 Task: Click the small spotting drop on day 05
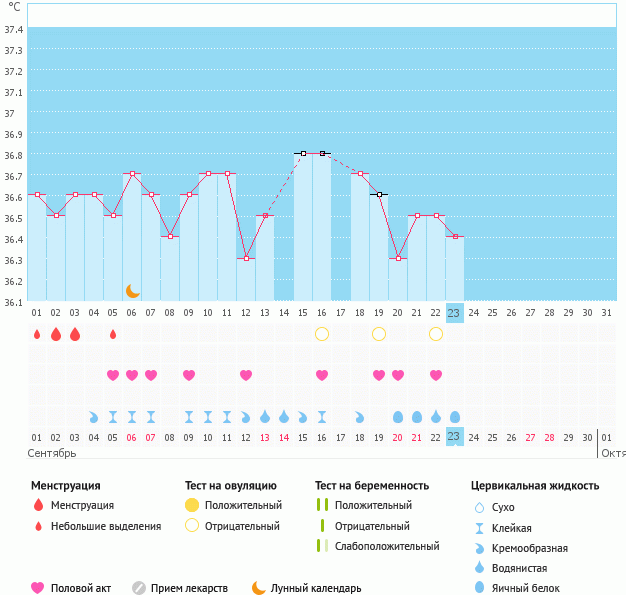113,334
